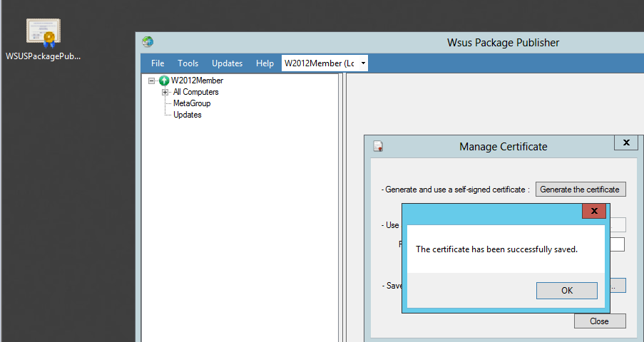644x342 pixels.
Task: Click OK on the certificate saved message
Action: coord(567,291)
